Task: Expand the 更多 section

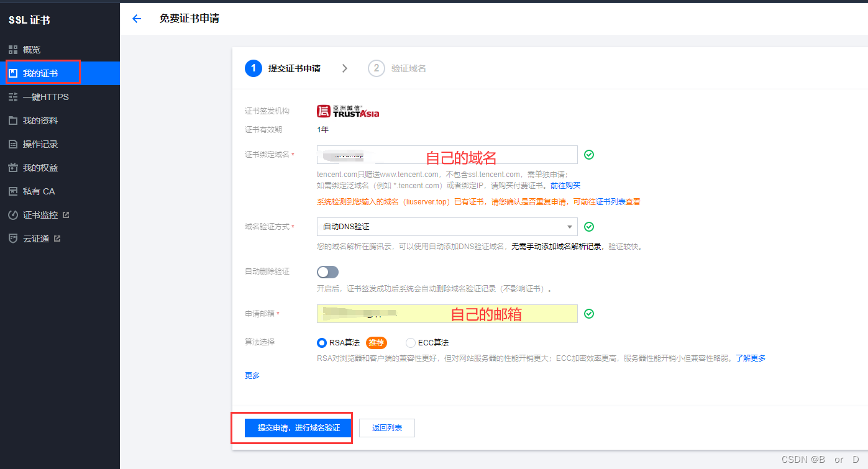Action: click(252, 375)
